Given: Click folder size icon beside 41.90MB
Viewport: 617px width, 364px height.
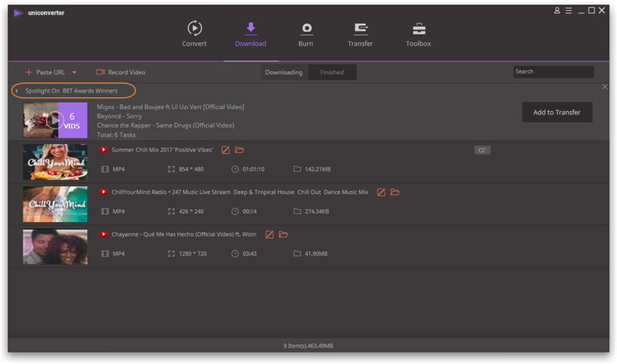Looking at the screenshot, I should [297, 254].
